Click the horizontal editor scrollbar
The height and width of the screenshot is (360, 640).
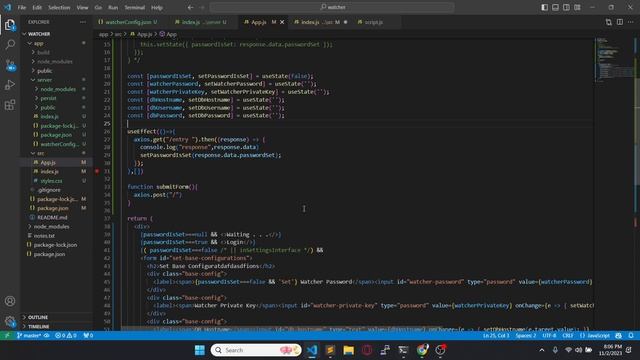tap(282, 328)
